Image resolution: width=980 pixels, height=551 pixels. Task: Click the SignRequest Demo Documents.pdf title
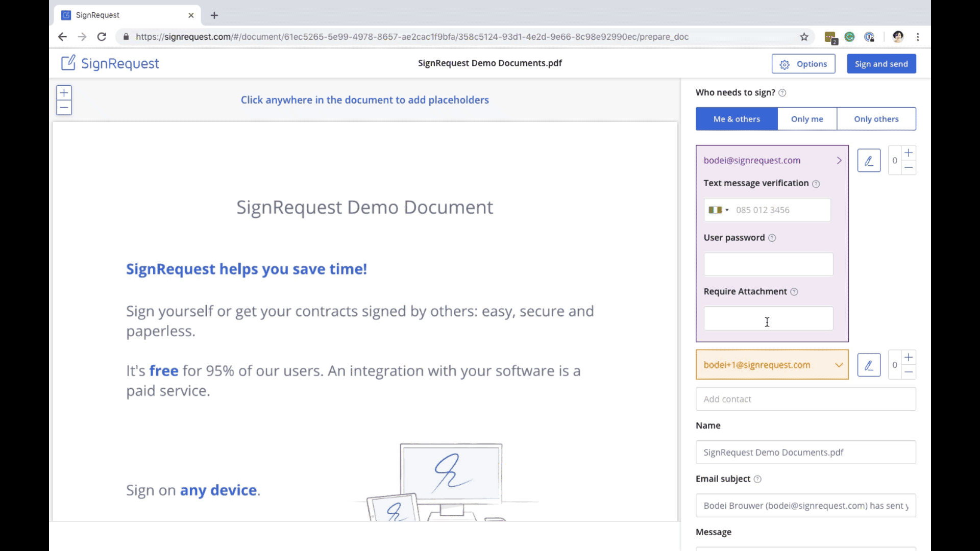point(489,63)
